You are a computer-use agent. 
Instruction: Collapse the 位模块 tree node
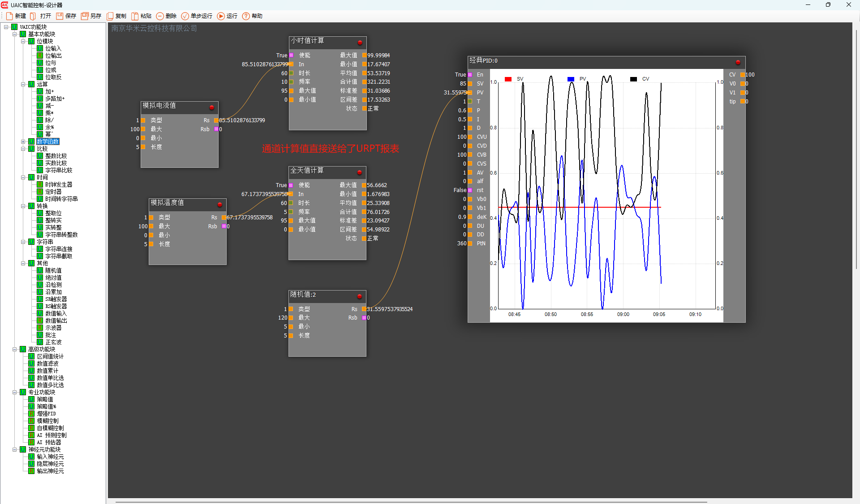click(x=23, y=41)
